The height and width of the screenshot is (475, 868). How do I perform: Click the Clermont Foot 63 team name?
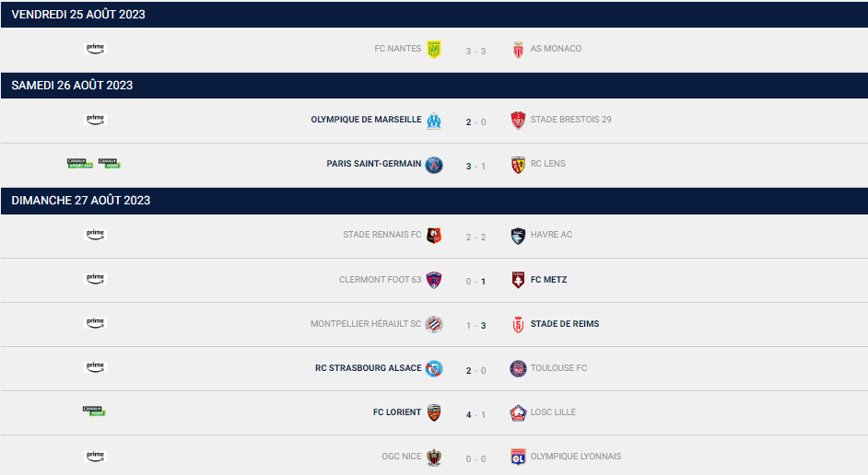point(380,280)
